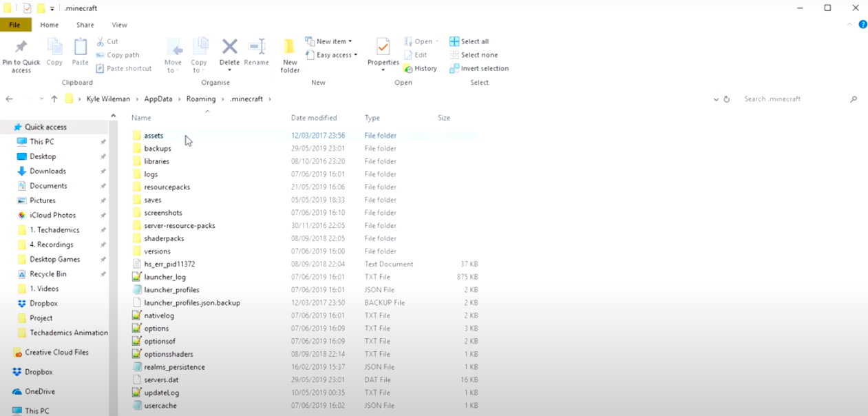Click Pin to Quick access icon

coord(21,48)
